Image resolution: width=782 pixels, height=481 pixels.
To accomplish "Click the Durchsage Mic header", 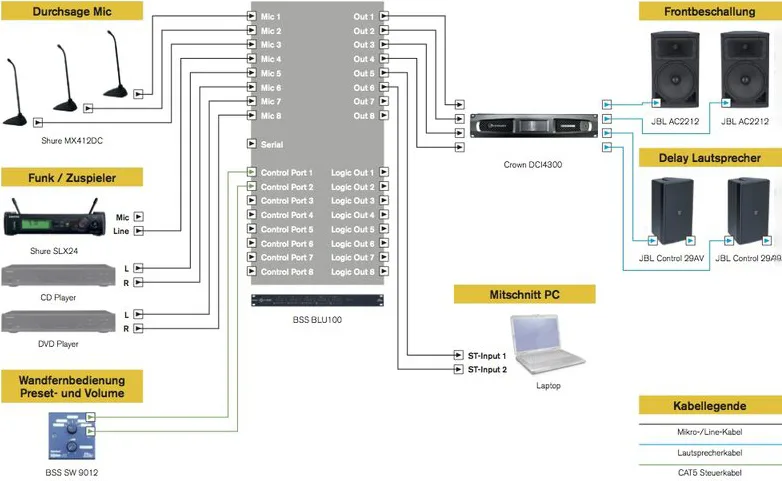I will point(71,10).
